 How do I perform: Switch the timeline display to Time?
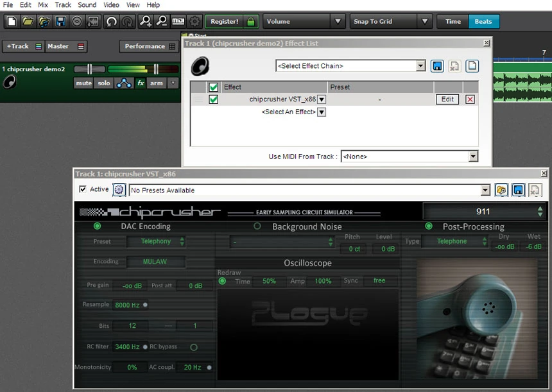(453, 21)
